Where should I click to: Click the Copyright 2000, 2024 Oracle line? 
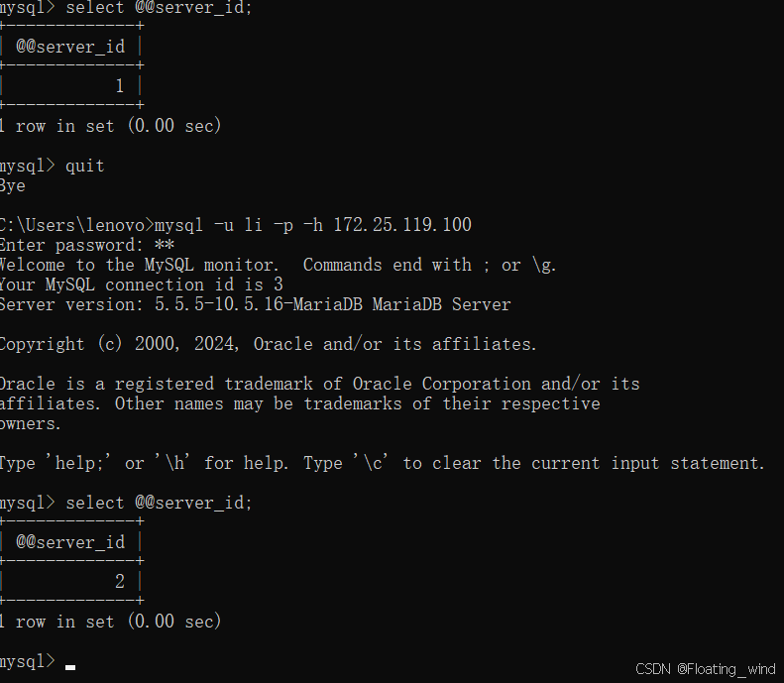tap(268, 344)
